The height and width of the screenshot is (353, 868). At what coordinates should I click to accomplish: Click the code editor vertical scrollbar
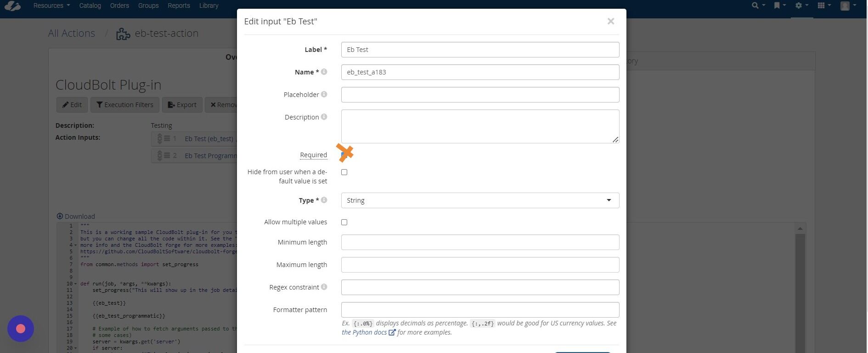click(800, 288)
